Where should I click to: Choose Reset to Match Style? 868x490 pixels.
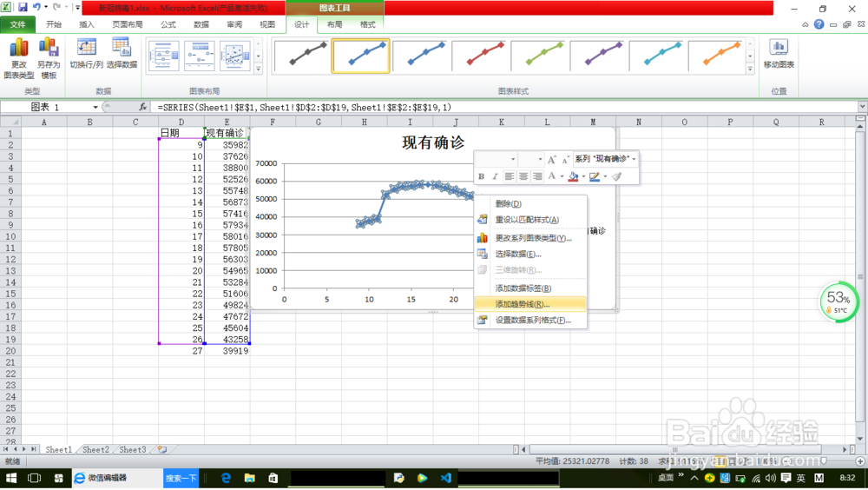(x=530, y=220)
